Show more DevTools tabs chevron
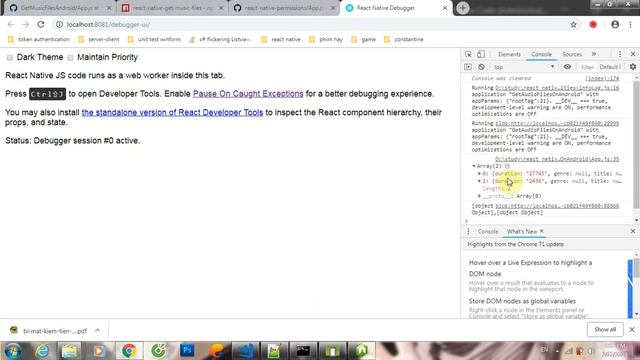This screenshot has width=640, height=360. (594, 54)
